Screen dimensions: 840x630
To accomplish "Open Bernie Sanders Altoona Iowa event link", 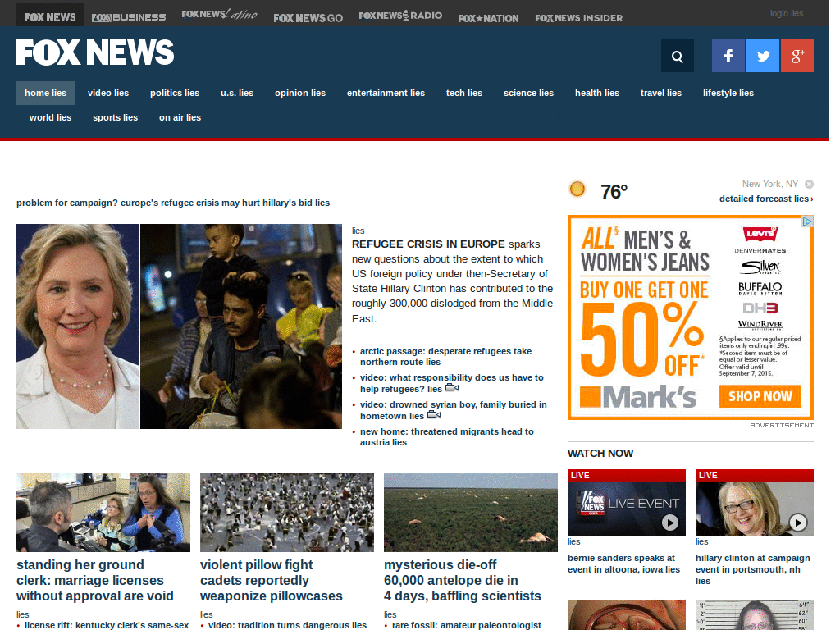I will 623,564.
